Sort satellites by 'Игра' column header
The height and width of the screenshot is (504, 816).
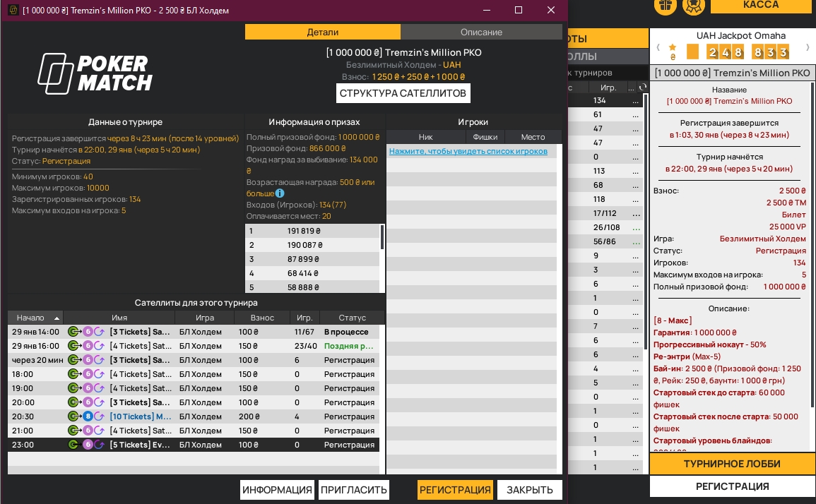[204, 317]
